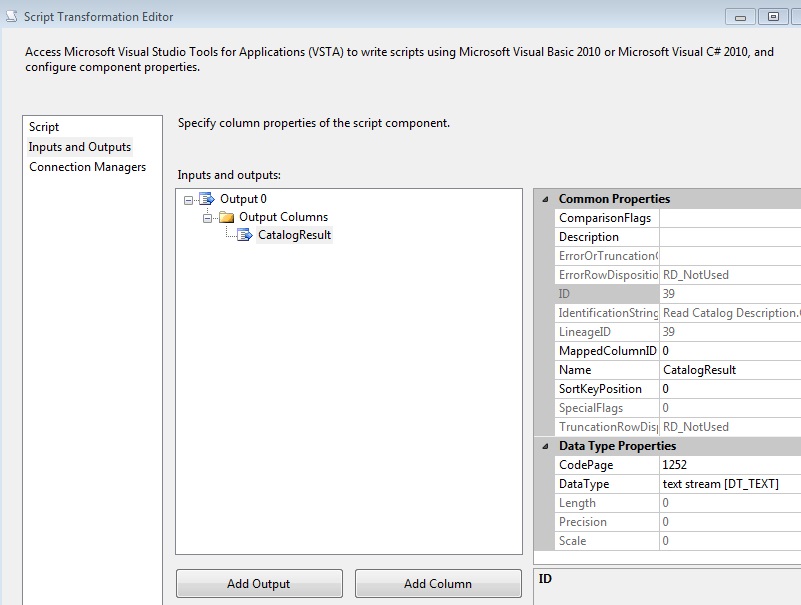Edit the SortKeyPosition value field
The image size is (801, 605).
(730, 389)
